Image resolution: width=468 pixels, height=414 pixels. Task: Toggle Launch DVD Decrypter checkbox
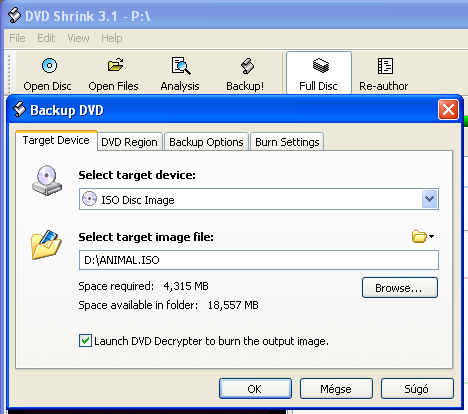tap(85, 341)
